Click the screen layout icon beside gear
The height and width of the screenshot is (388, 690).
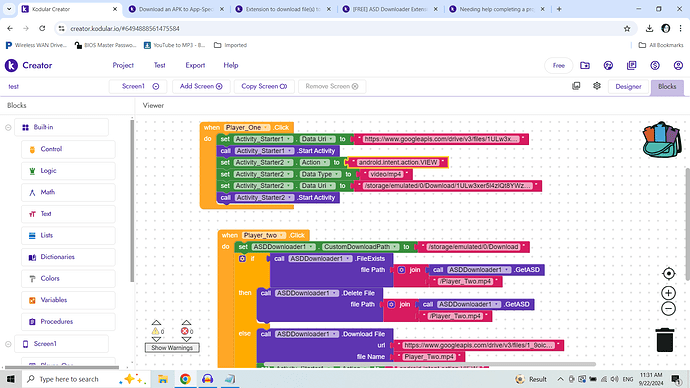[576, 86]
